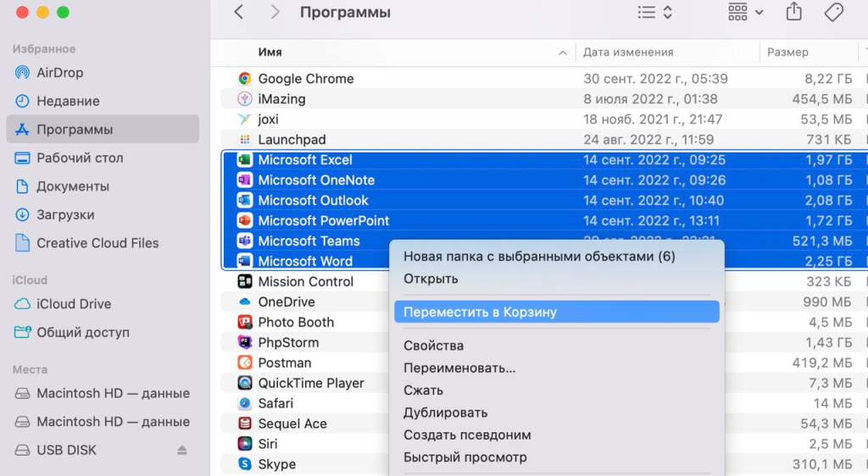
Task: Click the Skype icon
Action: [245, 464]
